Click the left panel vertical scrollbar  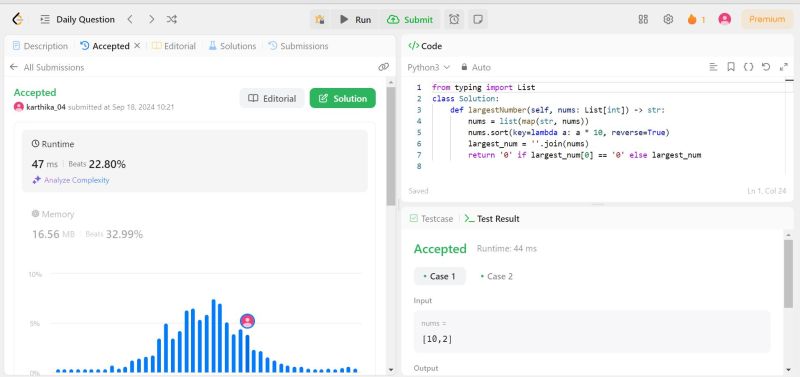[x=391, y=146]
